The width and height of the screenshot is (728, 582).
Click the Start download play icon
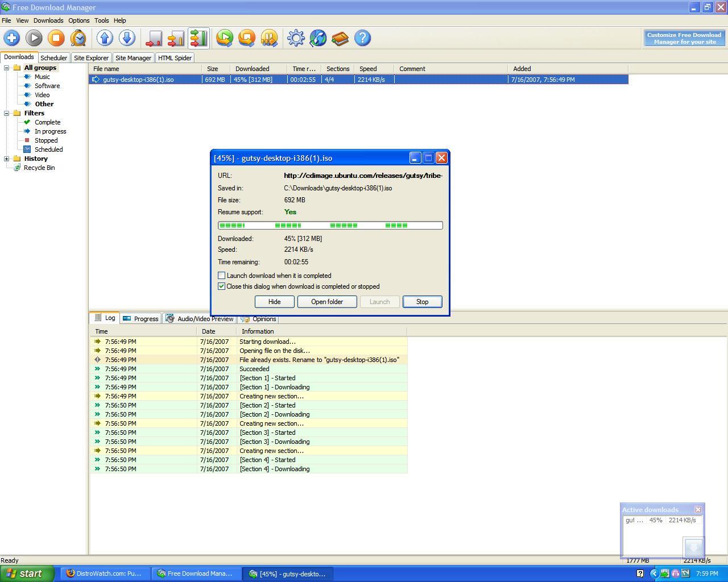(x=34, y=38)
